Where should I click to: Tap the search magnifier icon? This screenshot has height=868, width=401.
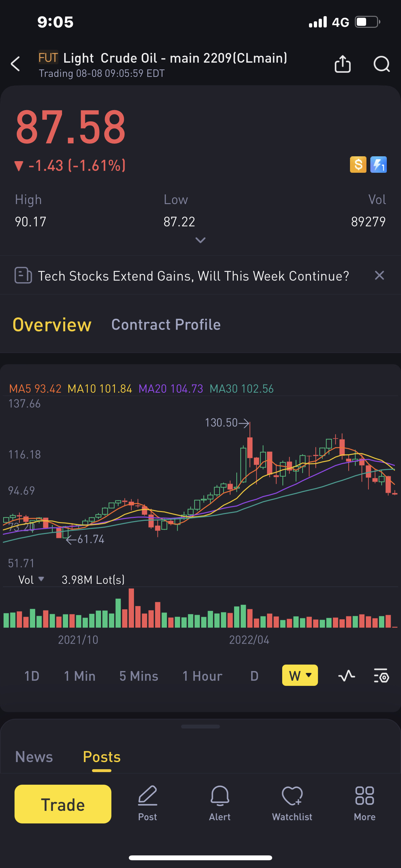(381, 64)
